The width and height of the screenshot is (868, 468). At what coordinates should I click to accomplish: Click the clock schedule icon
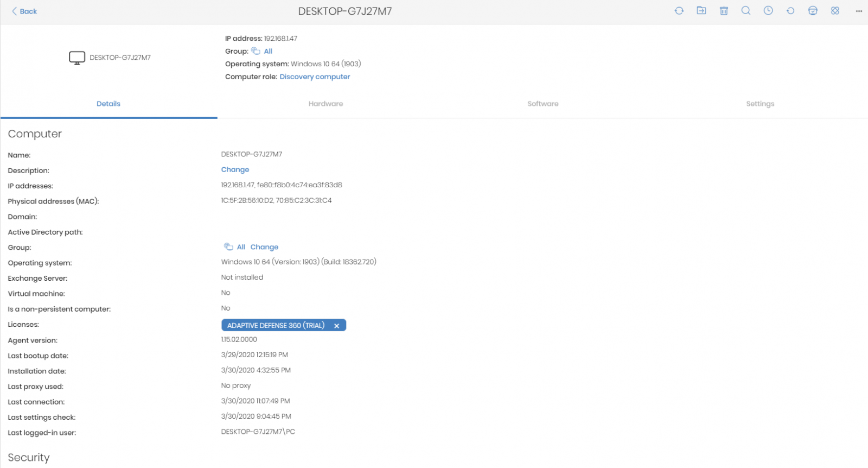[768, 11]
